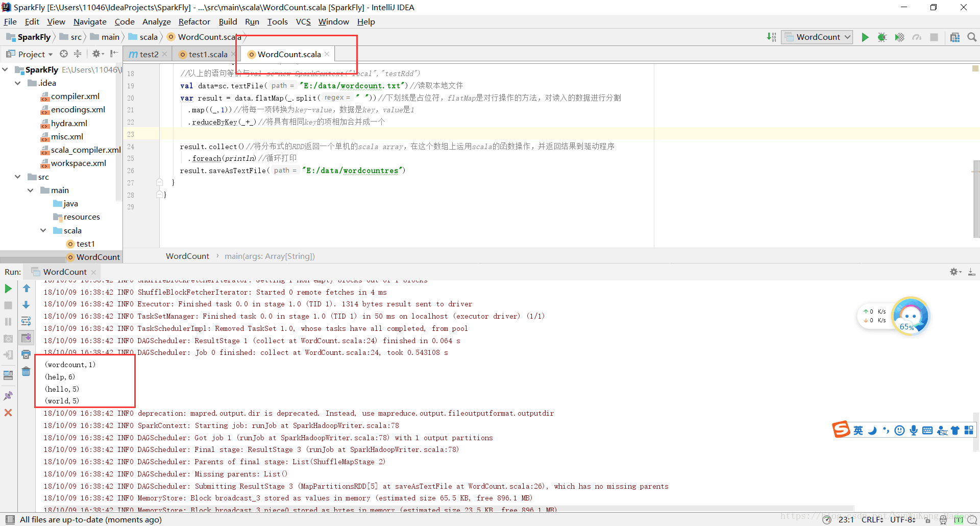Click the src breadcrumb in navigation bar
This screenshot has height=526, width=980.
click(x=71, y=37)
